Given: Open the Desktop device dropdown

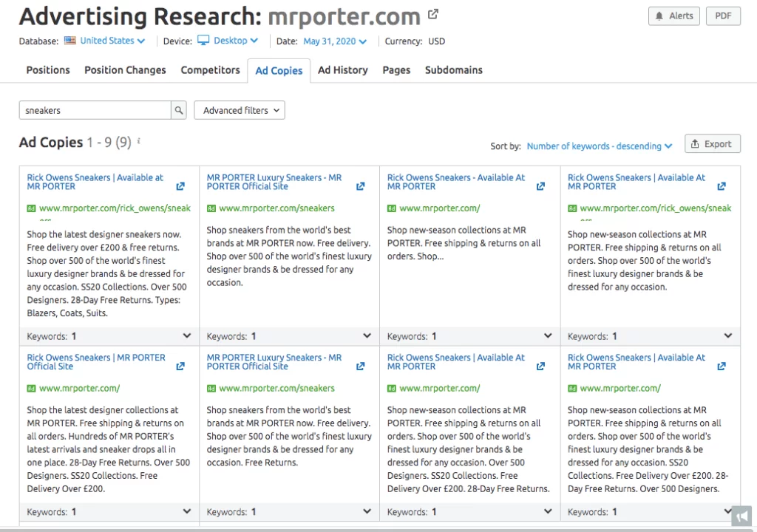Looking at the screenshot, I should click(x=236, y=41).
